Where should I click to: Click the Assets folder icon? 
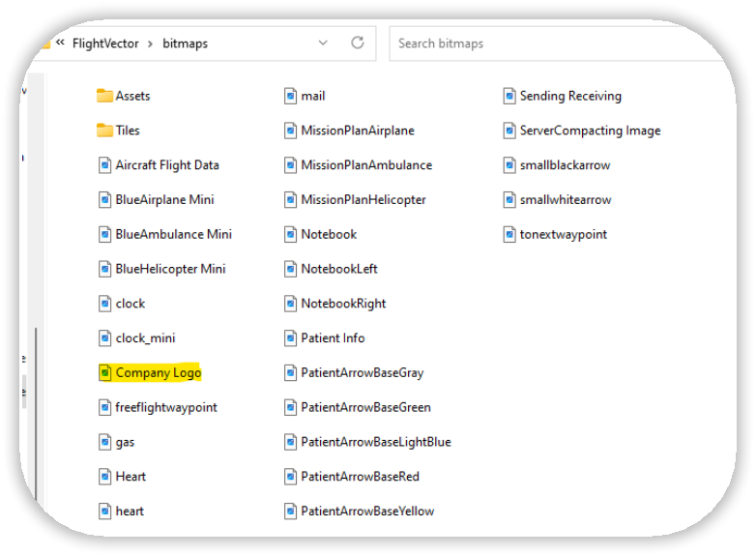point(104,96)
